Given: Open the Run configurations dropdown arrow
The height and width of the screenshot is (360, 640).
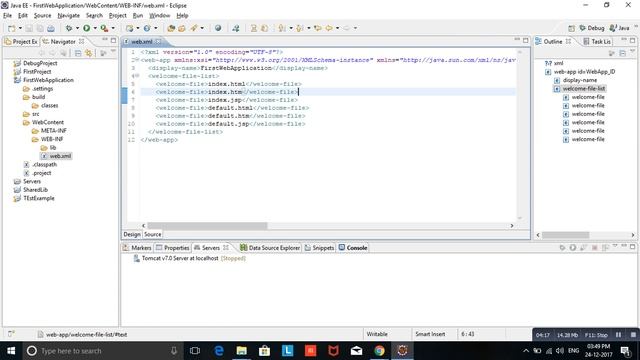Looking at the screenshot, I should 95,28.
